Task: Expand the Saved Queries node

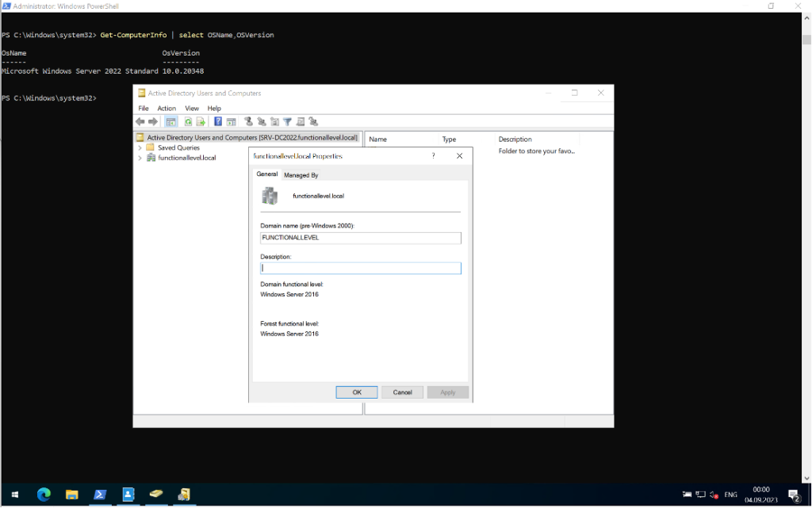Action: [140, 147]
